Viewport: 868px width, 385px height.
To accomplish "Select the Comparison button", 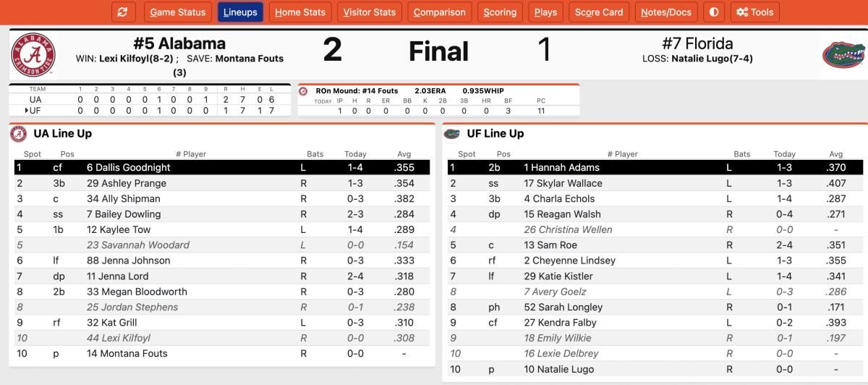I will coord(440,12).
